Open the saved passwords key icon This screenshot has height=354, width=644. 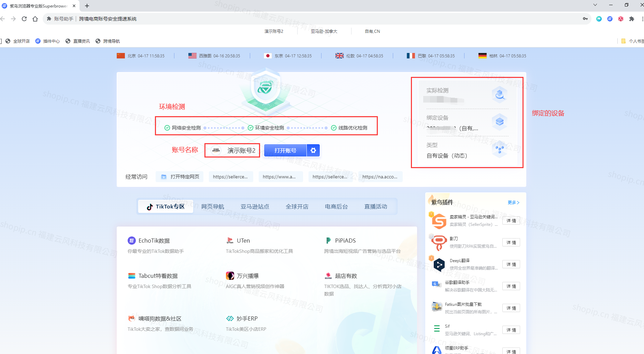click(x=585, y=19)
